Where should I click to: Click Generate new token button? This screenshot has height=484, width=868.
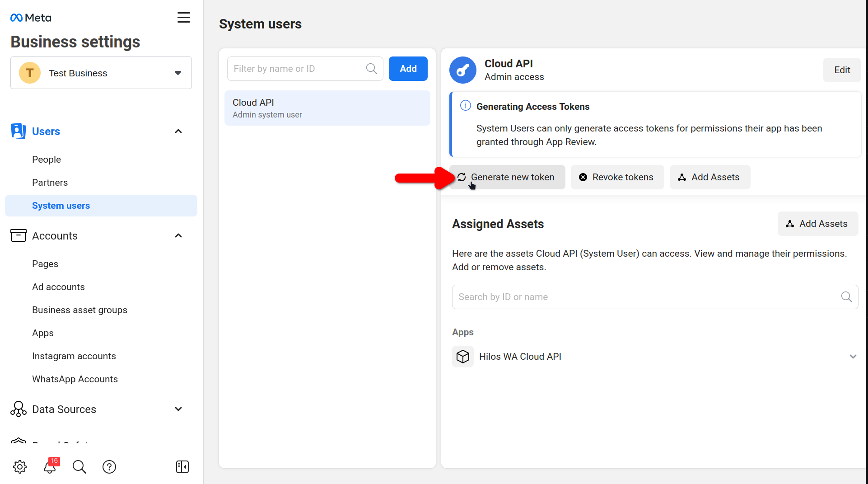(507, 177)
